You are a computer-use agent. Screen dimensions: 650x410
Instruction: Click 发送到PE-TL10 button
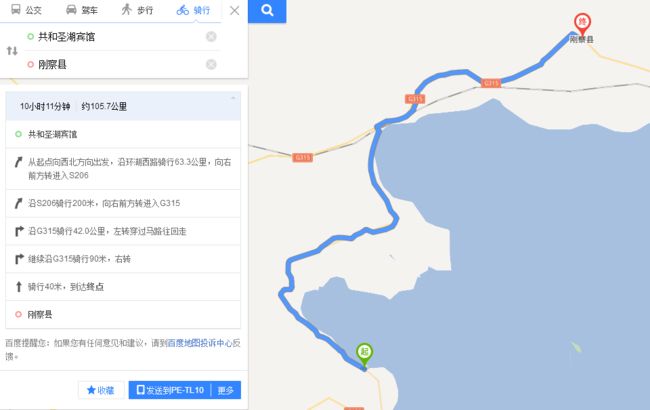[x=170, y=390]
